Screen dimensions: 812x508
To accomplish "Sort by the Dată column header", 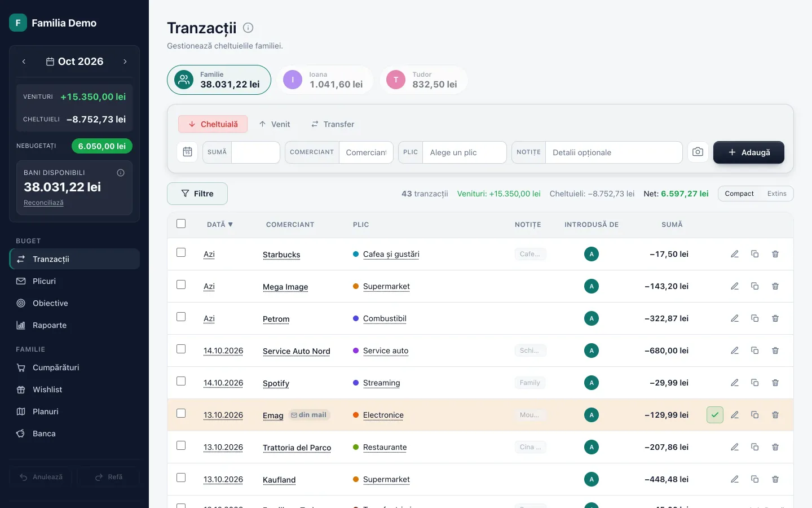I will click(x=220, y=225).
